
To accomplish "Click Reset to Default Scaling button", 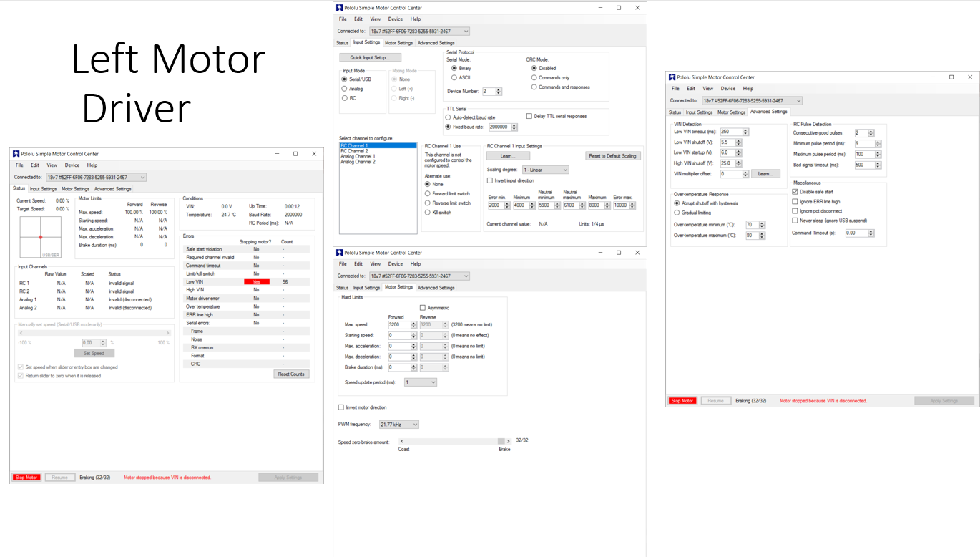I will pyautogui.click(x=613, y=156).
